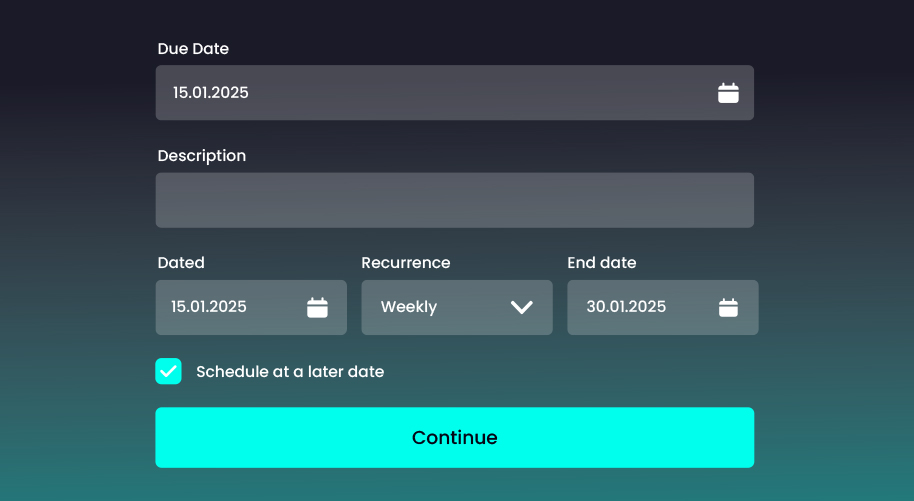Viewport: 914px width, 501px height.
Task: Open the End date calendar icon
Action: (x=728, y=307)
